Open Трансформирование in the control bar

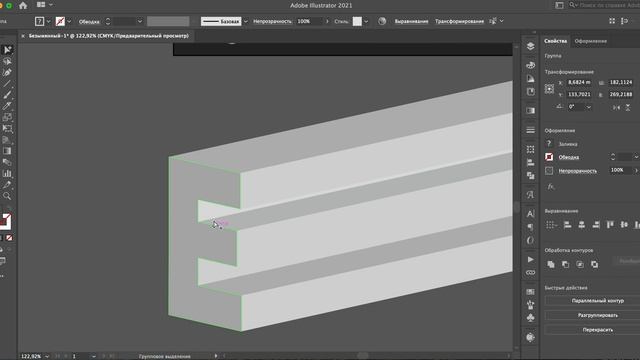tap(459, 21)
